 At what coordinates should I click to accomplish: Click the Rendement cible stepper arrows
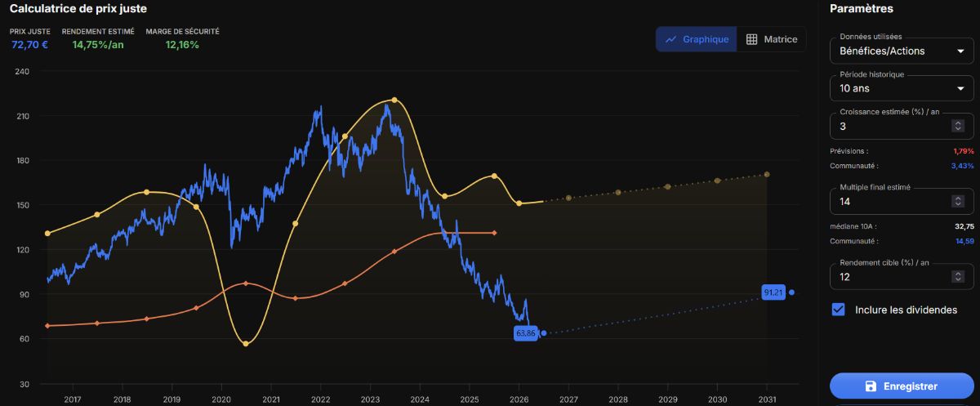(x=959, y=277)
